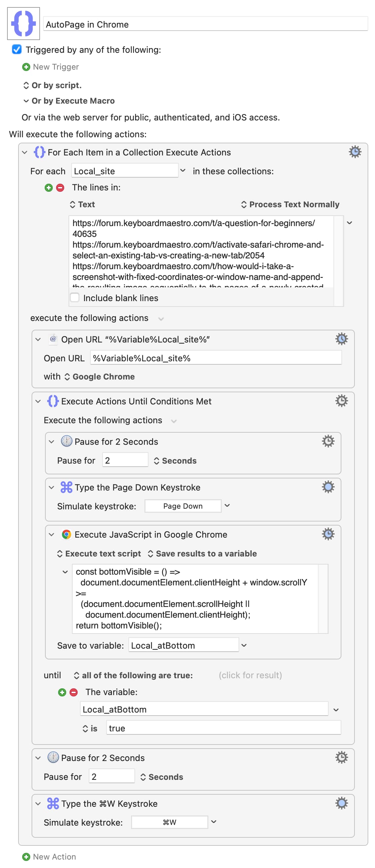The height and width of the screenshot is (868, 375).
Task: Click the green plus icon beside New Trigger
Action: (x=26, y=67)
